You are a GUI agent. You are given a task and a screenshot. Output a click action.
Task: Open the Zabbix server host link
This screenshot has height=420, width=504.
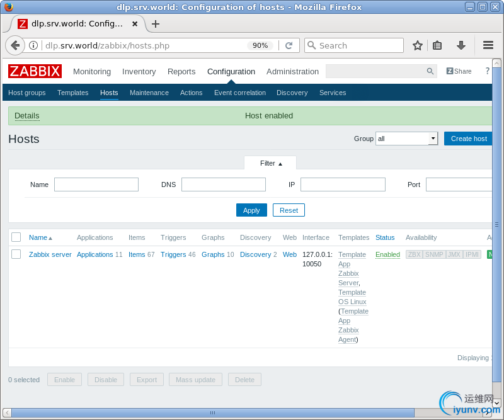50,254
